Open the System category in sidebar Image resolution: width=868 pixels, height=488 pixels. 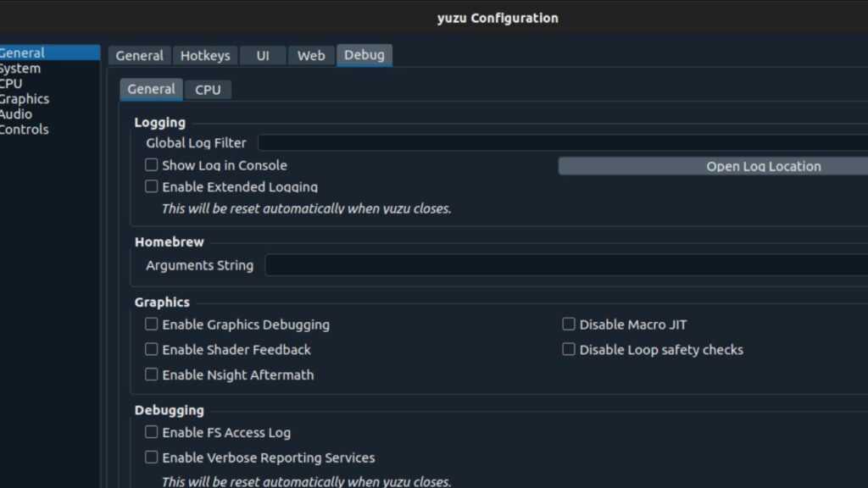click(x=20, y=68)
